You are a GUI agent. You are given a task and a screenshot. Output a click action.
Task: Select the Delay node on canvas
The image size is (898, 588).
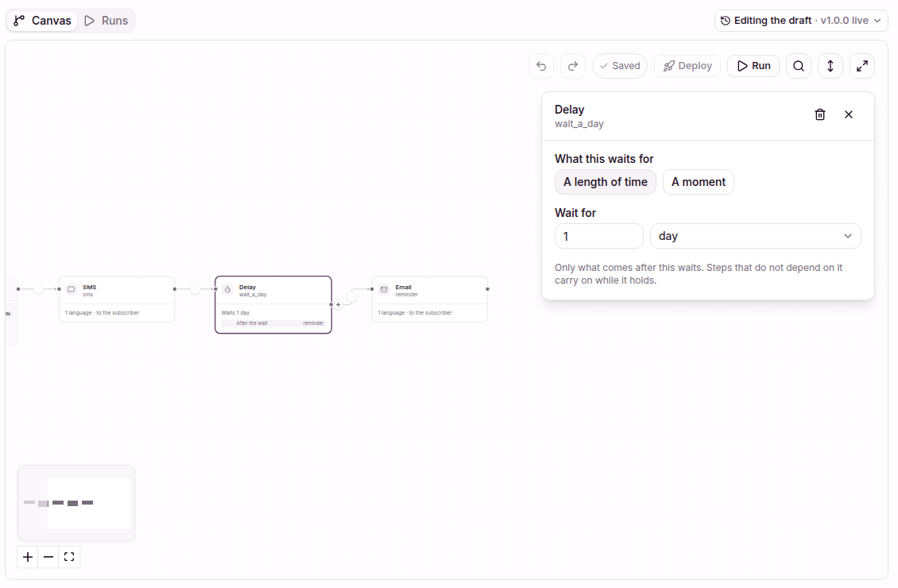(273, 304)
